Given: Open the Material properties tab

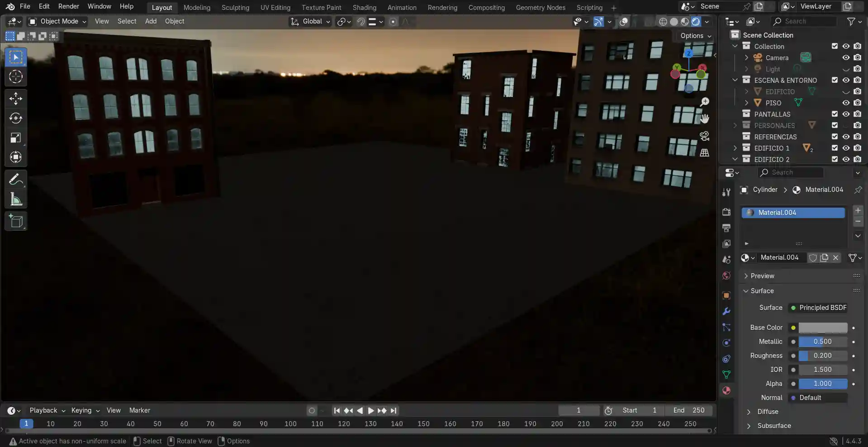Looking at the screenshot, I should coord(726,390).
